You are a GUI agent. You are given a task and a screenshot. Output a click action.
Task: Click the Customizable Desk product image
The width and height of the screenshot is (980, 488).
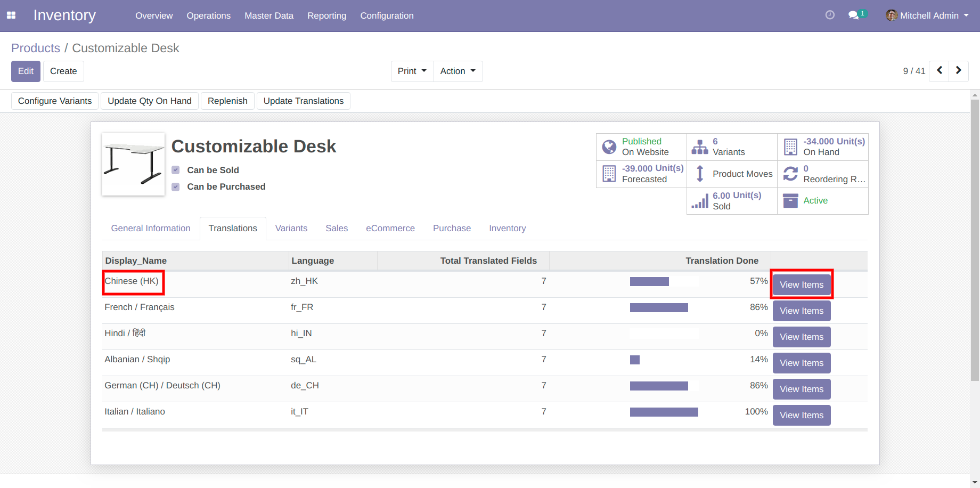click(133, 165)
